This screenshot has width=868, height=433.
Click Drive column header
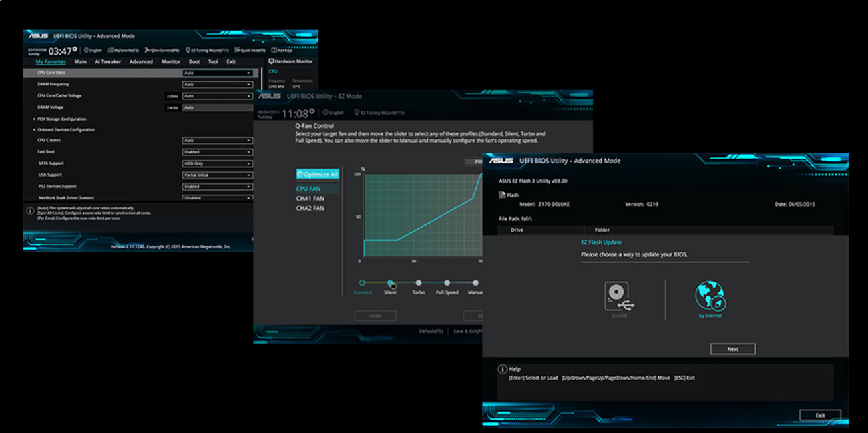pos(517,230)
